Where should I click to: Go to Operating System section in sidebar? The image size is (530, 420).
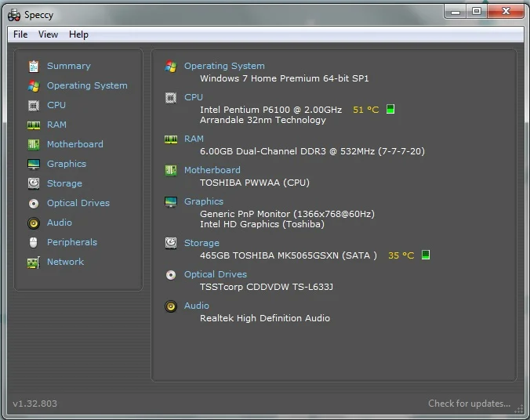pyautogui.click(x=87, y=86)
